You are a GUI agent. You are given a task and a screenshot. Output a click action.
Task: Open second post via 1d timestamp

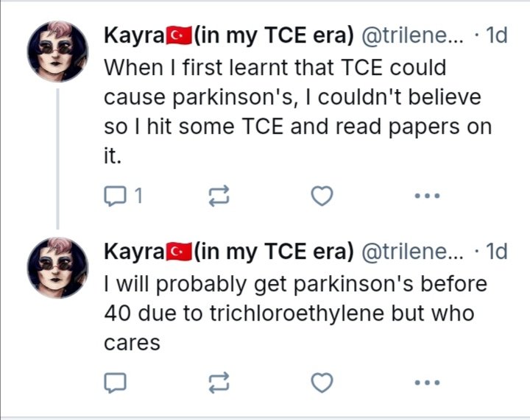point(496,251)
